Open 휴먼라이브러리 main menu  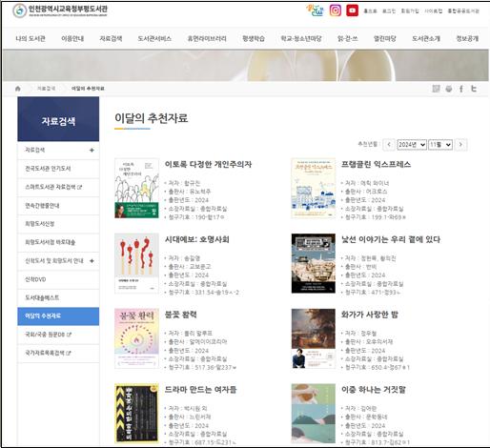pyautogui.click(x=207, y=39)
